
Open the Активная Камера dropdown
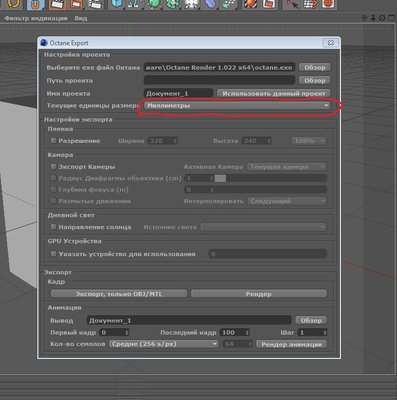tap(287, 166)
